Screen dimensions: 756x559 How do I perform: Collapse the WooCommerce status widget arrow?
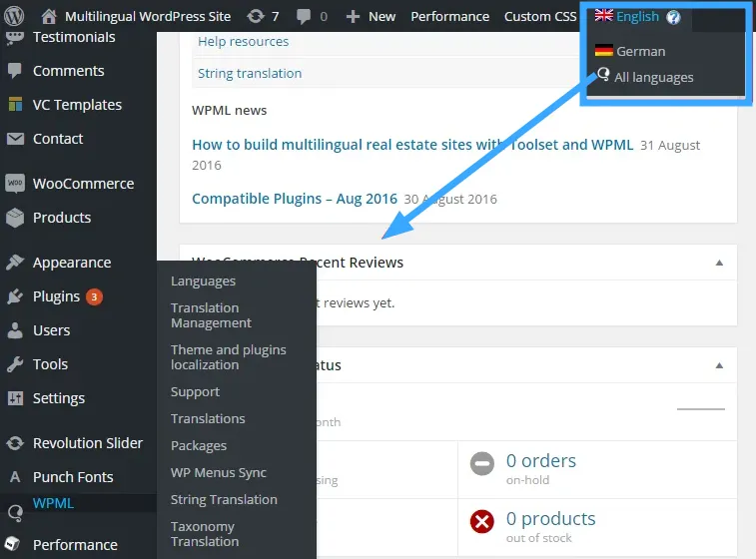click(x=719, y=365)
